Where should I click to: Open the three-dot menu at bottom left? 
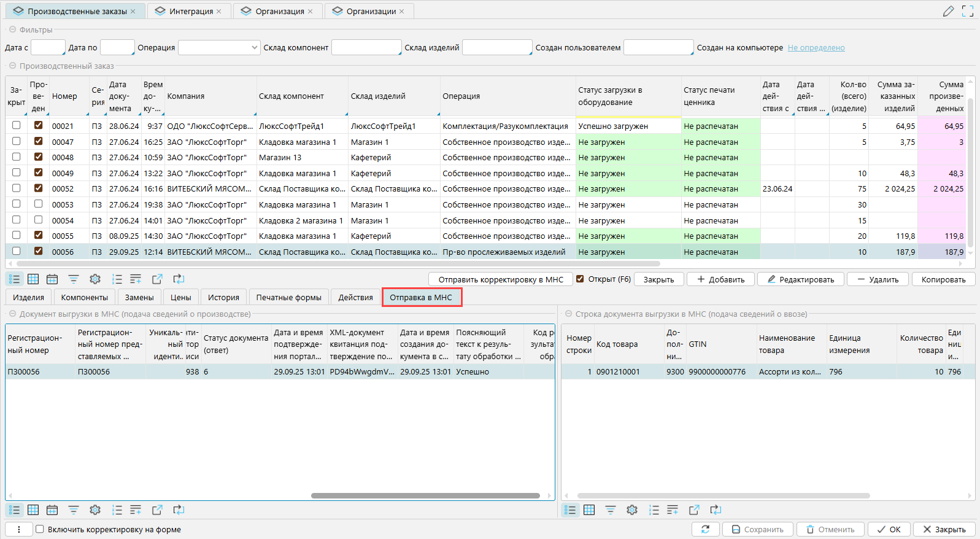[19, 529]
